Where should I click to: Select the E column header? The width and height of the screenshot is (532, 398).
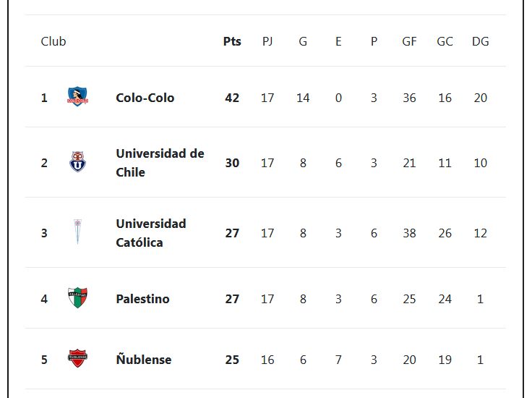coord(338,41)
